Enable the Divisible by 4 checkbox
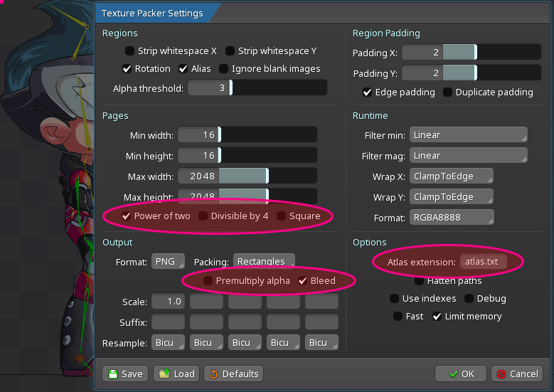 click(203, 216)
